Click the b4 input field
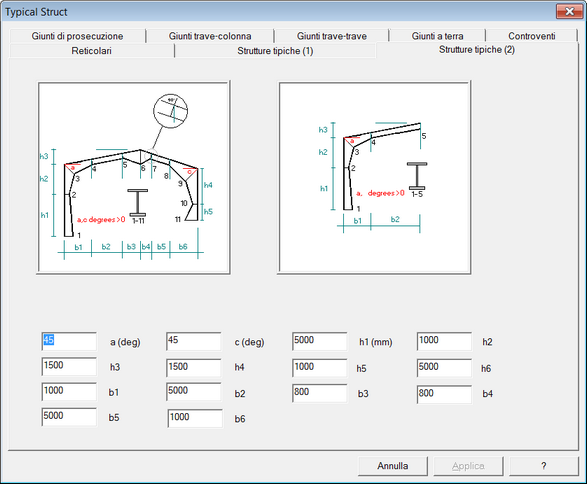This screenshot has width=587, height=484. (444, 395)
